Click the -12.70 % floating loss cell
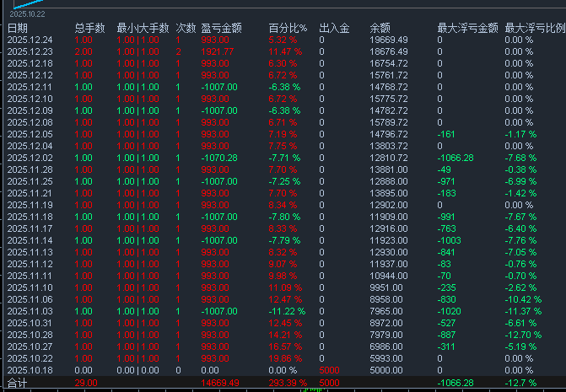The image size is (566, 392). (524, 336)
